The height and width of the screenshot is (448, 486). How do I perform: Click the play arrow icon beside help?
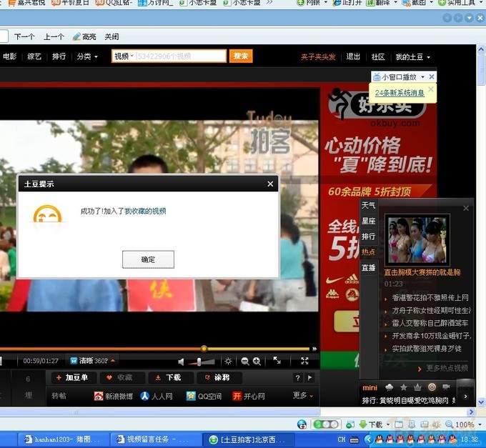pyautogui.click(x=309, y=378)
